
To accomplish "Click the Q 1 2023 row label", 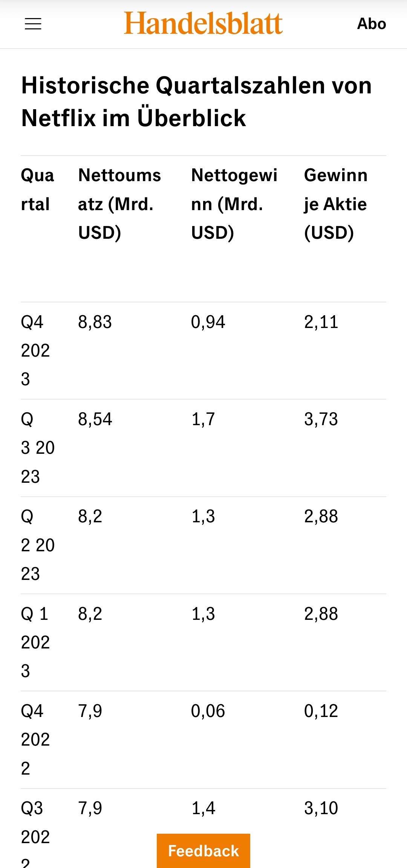I will coord(35,642).
